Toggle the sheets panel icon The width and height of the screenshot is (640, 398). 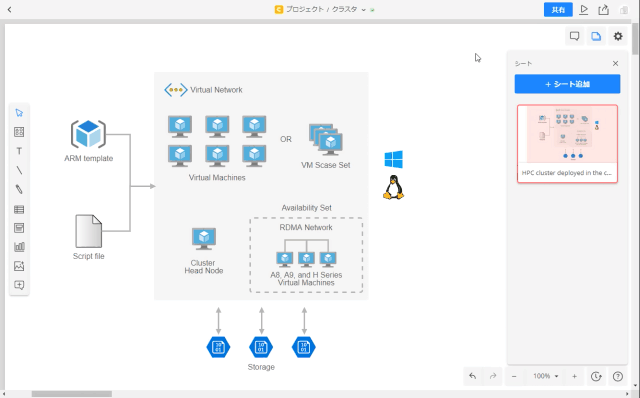[596, 36]
